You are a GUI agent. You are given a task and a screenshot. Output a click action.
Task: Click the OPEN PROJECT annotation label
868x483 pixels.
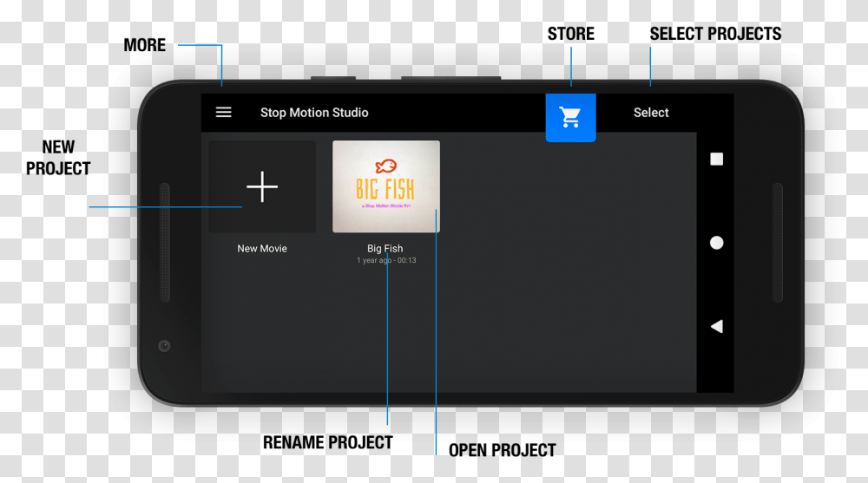point(502,450)
